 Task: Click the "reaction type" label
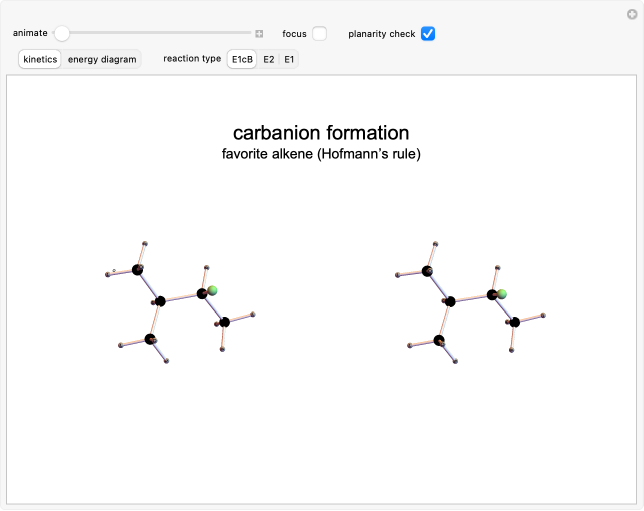(192, 59)
